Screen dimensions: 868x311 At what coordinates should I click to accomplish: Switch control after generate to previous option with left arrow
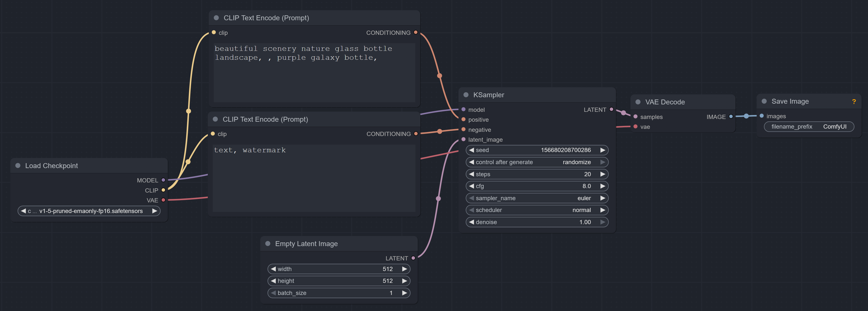tap(471, 162)
